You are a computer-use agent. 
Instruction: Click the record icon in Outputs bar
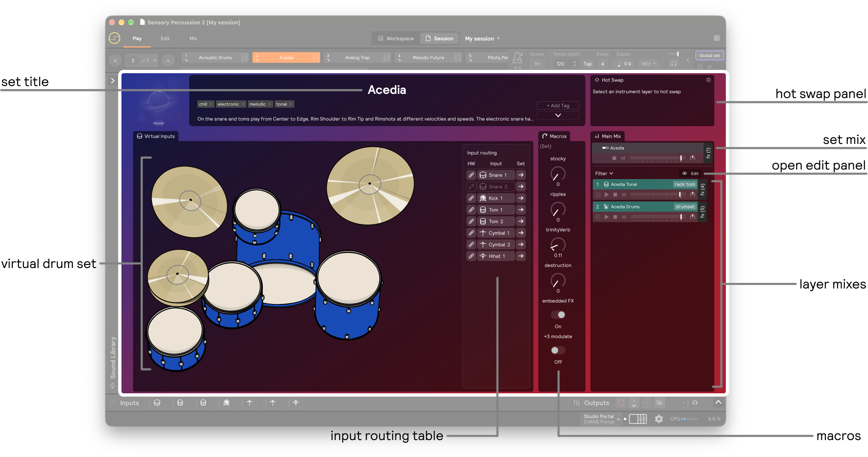(621, 402)
